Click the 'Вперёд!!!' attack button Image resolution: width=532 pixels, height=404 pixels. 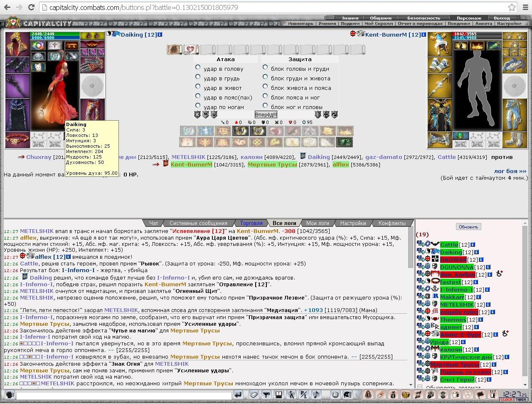266,114
